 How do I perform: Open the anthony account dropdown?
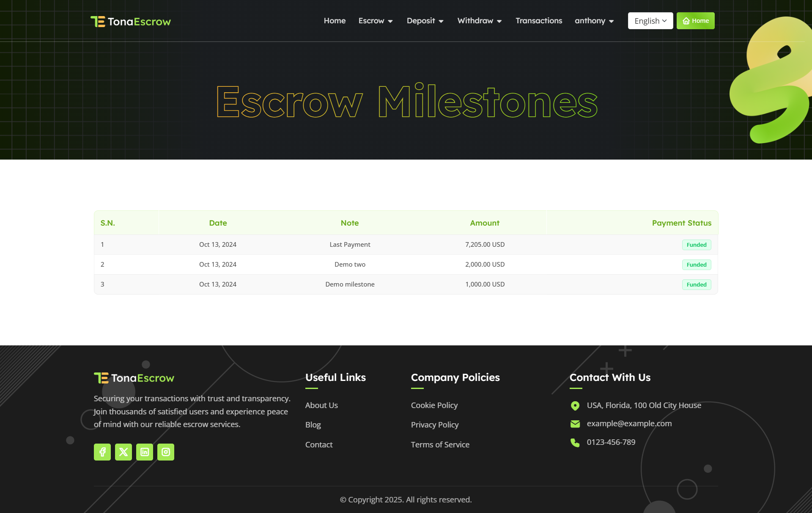point(594,20)
